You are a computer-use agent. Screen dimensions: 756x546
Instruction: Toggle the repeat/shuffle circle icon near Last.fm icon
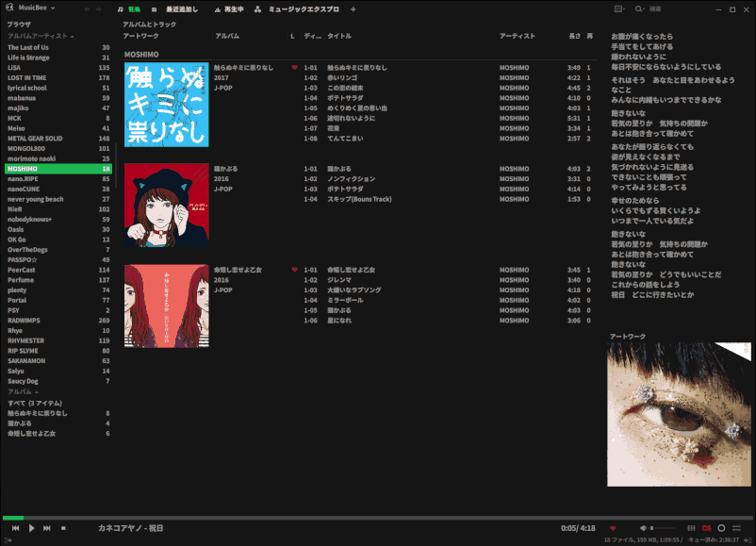pyautogui.click(x=722, y=526)
